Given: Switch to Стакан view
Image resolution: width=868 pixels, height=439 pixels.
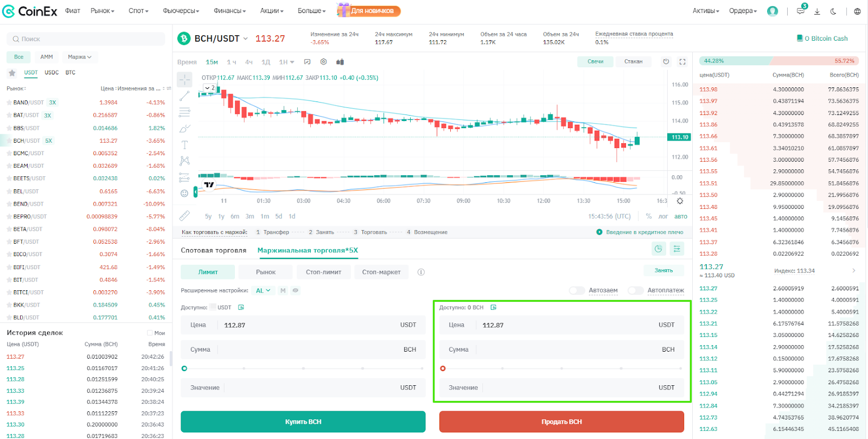Looking at the screenshot, I should (x=633, y=61).
